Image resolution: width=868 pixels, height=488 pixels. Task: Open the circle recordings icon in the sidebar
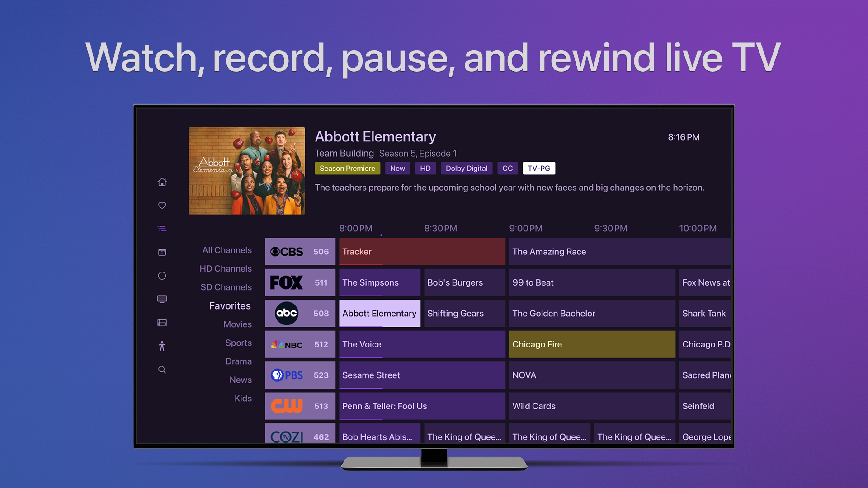162,276
